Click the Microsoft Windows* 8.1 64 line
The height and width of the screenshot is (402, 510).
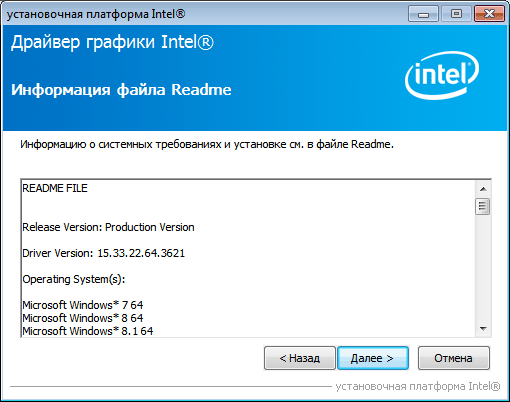pyautogui.click(x=88, y=331)
